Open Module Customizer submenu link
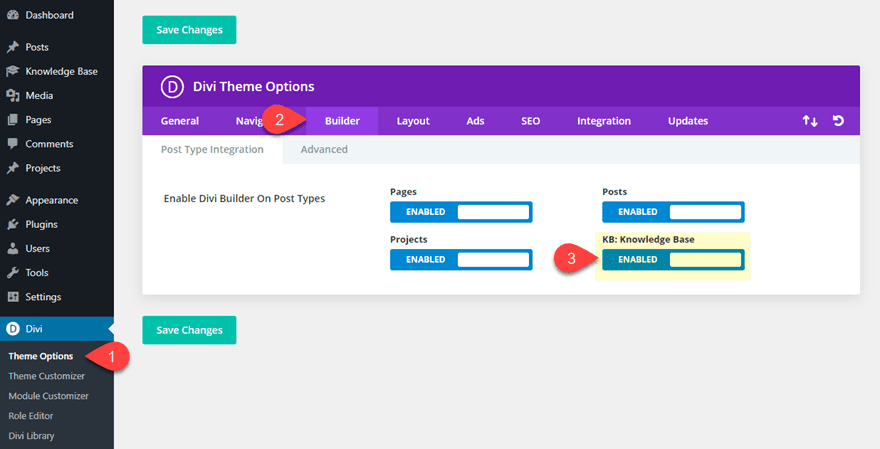The height and width of the screenshot is (449, 880). (x=48, y=396)
